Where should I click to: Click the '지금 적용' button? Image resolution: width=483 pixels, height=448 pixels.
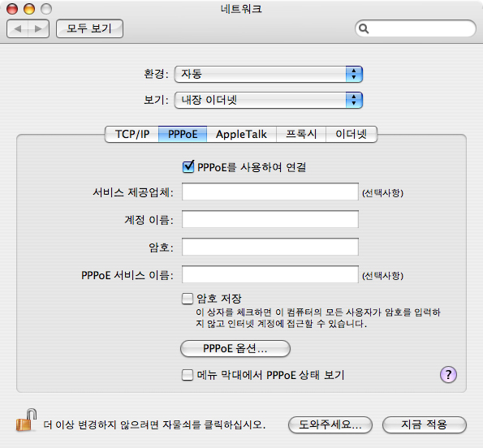tap(425, 425)
